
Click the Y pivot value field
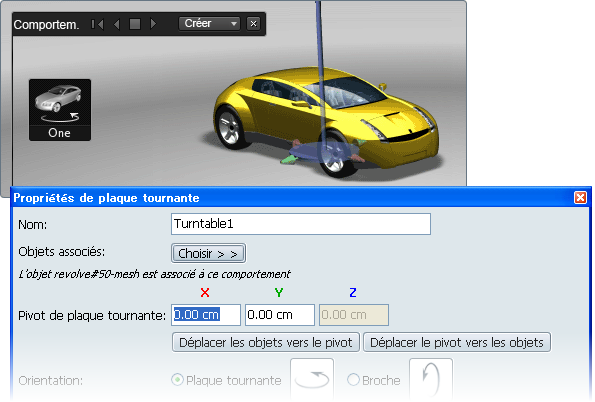[280, 315]
